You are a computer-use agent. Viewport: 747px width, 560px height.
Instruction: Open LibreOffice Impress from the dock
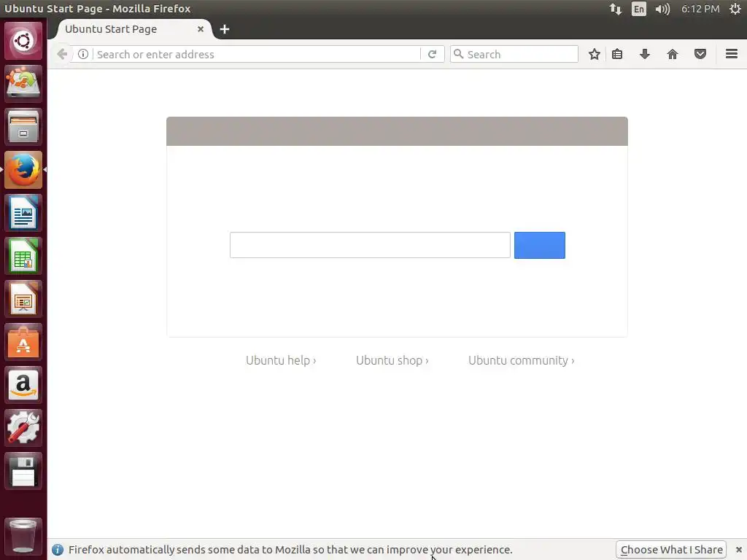(x=23, y=299)
